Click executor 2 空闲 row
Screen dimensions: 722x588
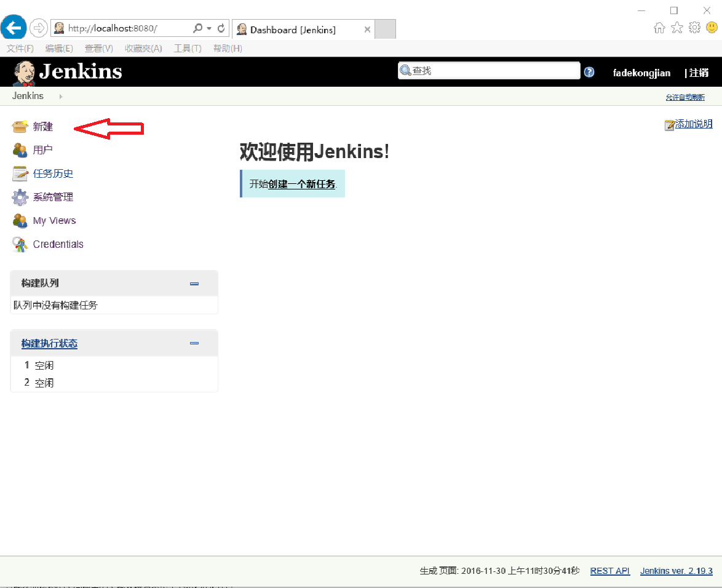coord(114,383)
